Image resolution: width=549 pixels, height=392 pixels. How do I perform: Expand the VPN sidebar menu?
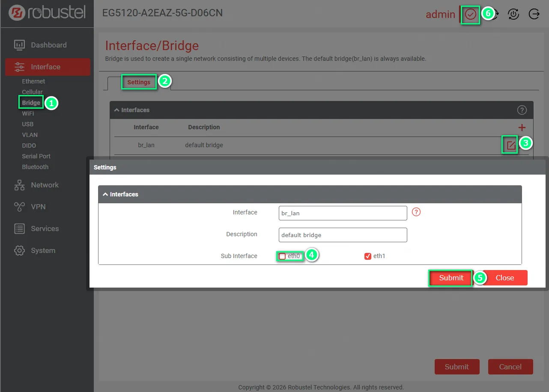38,207
